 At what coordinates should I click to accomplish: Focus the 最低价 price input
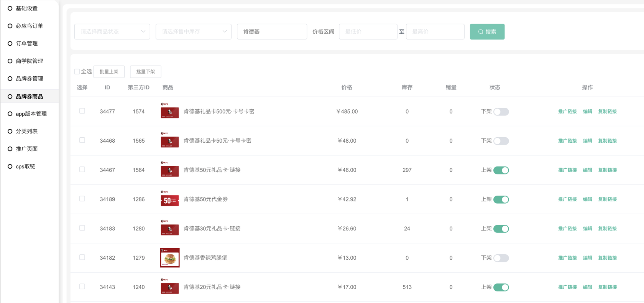[368, 31]
